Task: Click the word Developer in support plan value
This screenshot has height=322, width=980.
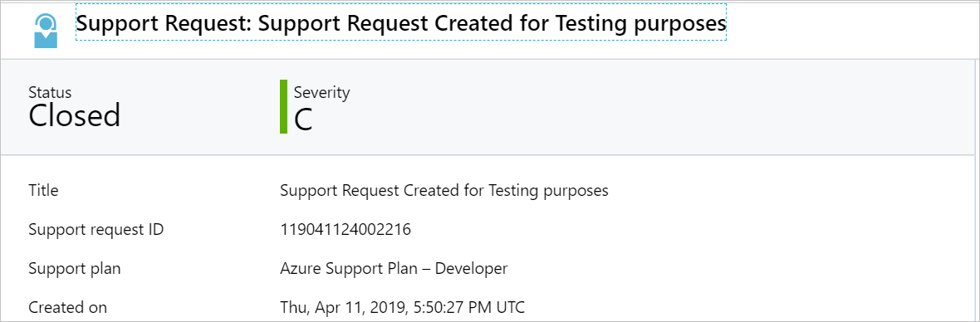Action: 471,268
